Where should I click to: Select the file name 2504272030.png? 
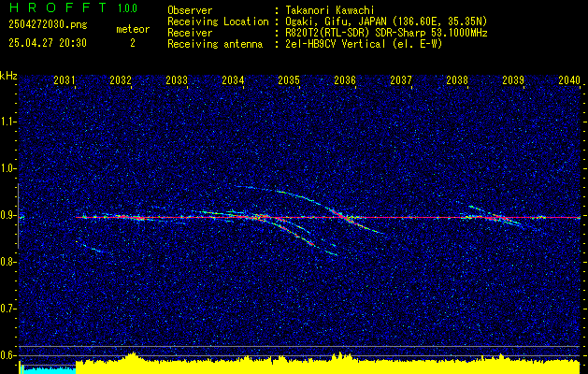48,24
